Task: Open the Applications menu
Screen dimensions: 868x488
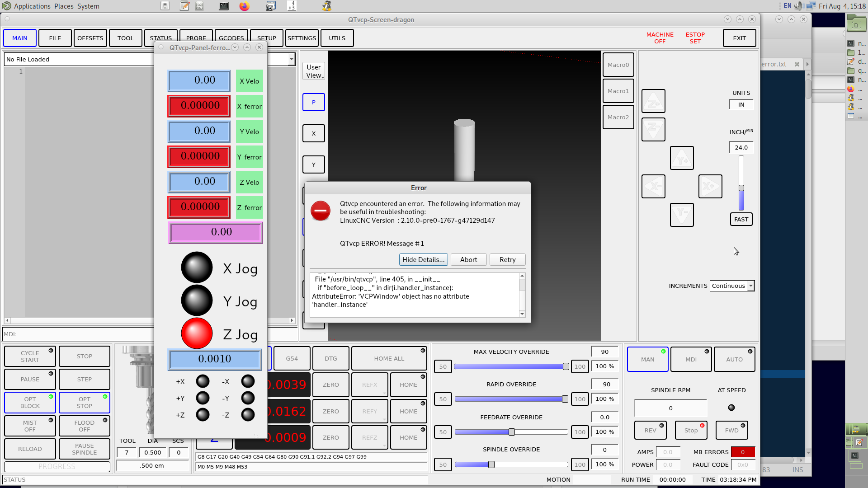Action: point(32,6)
